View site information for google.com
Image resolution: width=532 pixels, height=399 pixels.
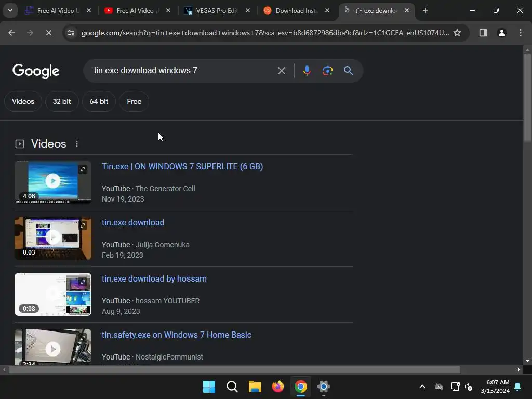(x=71, y=33)
